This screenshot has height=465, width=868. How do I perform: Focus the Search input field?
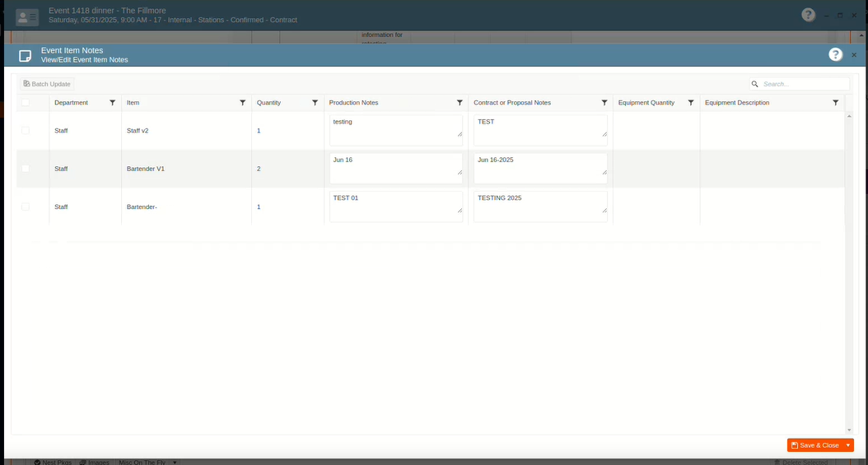tap(805, 84)
